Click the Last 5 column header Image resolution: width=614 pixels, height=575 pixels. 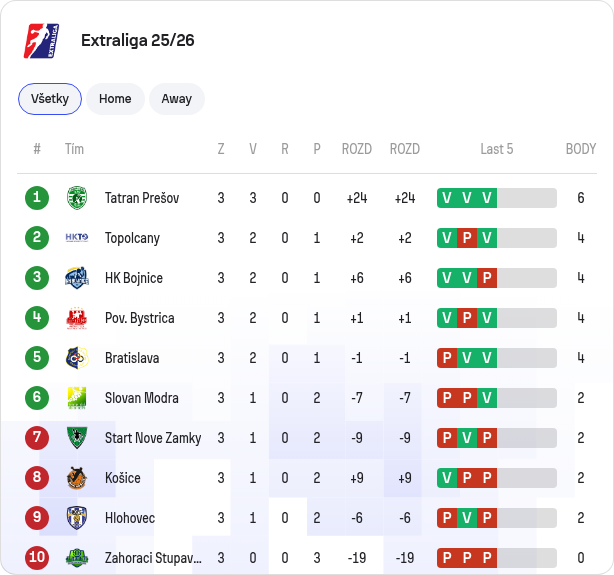[497, 149]
